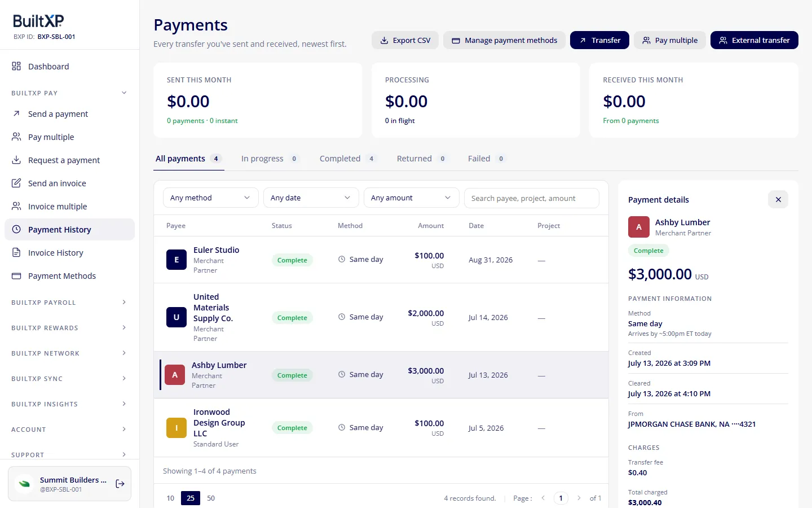Screen dimensions: 812x508
Task: Click the Summit Builders profile avatar
Action: pos(24,484)
